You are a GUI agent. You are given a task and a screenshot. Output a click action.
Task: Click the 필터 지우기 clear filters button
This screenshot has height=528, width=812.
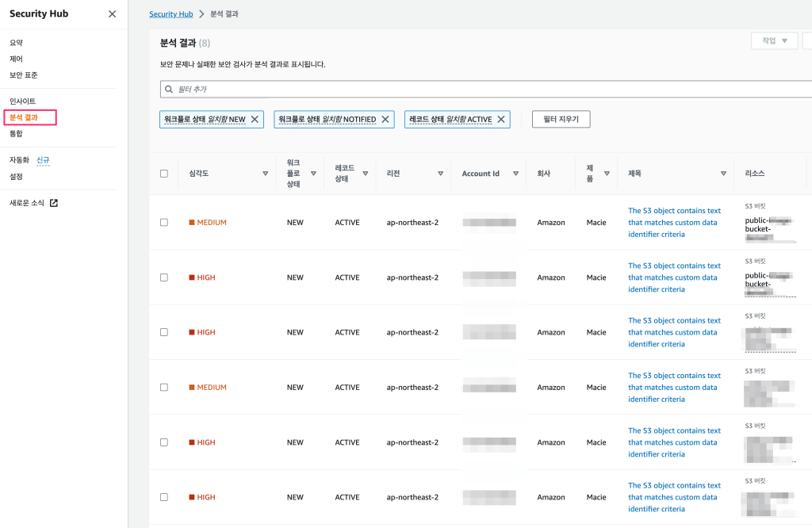[x=561, y=119]
